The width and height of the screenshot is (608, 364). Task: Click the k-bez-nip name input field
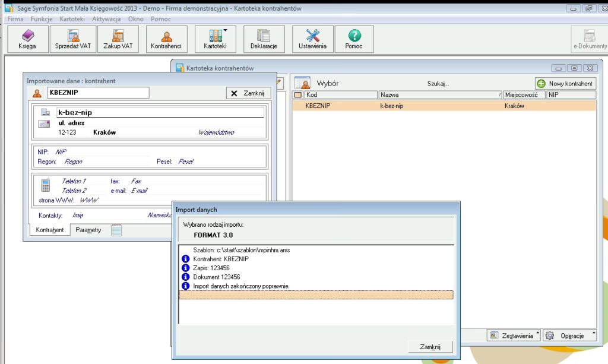coord(159,112)
